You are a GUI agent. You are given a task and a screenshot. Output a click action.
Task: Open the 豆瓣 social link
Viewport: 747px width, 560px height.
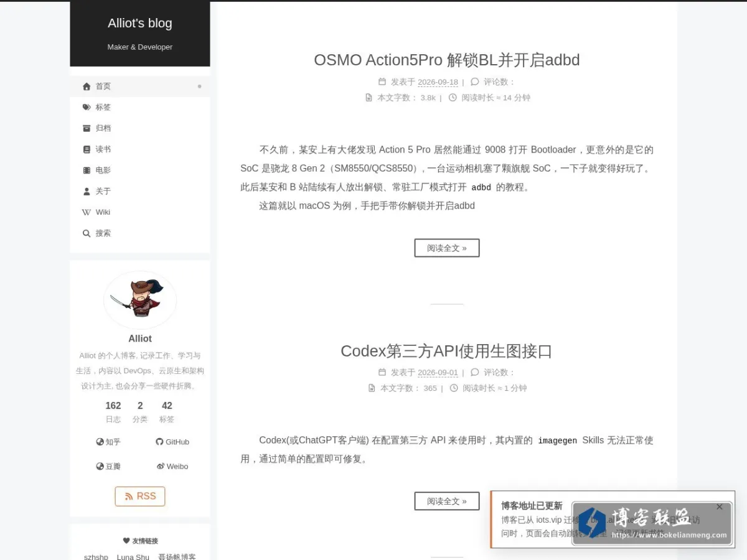coord(108,466)
